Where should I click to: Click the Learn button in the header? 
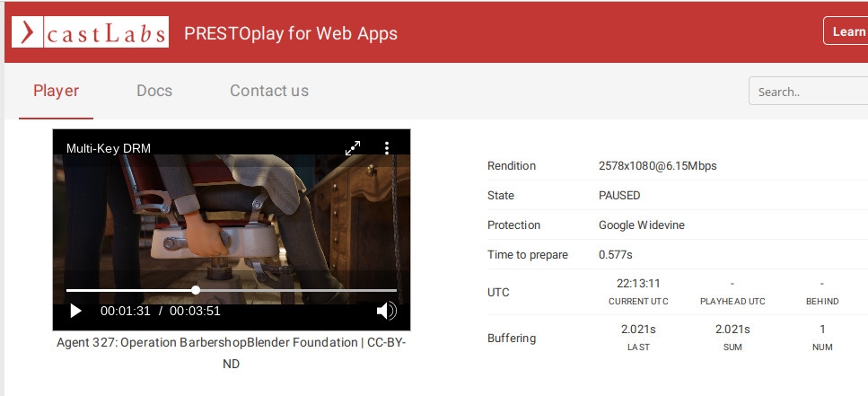click(x=846, y=31)
